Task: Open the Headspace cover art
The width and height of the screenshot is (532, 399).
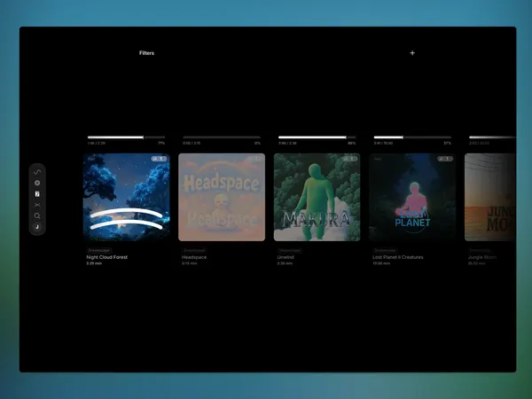Action: [x=222, y=197]
